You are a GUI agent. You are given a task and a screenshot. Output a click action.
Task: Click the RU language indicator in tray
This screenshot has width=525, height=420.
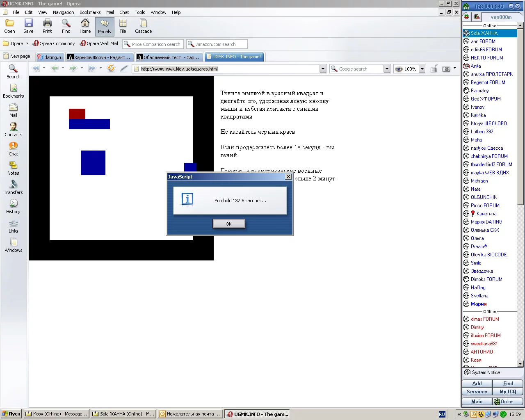click(x=442, y=414)
